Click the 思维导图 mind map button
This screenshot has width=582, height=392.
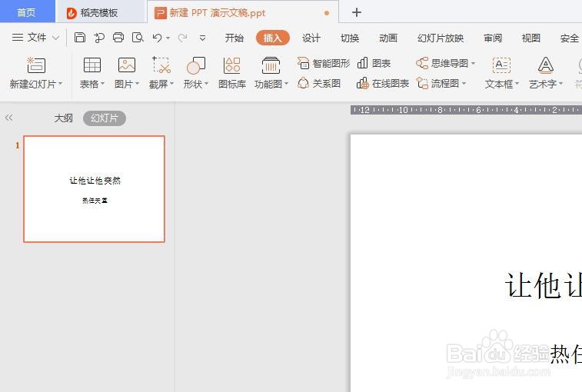pyautogui.click(x=442, y=64)
